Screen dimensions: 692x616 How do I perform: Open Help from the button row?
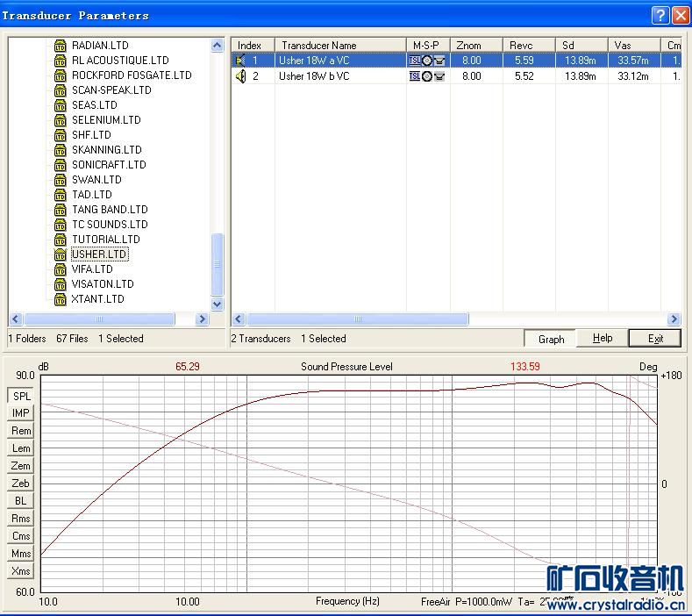tap(603, 339)
